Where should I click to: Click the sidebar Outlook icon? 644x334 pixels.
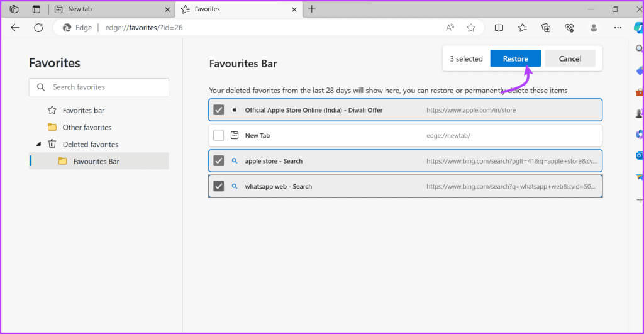640,156
